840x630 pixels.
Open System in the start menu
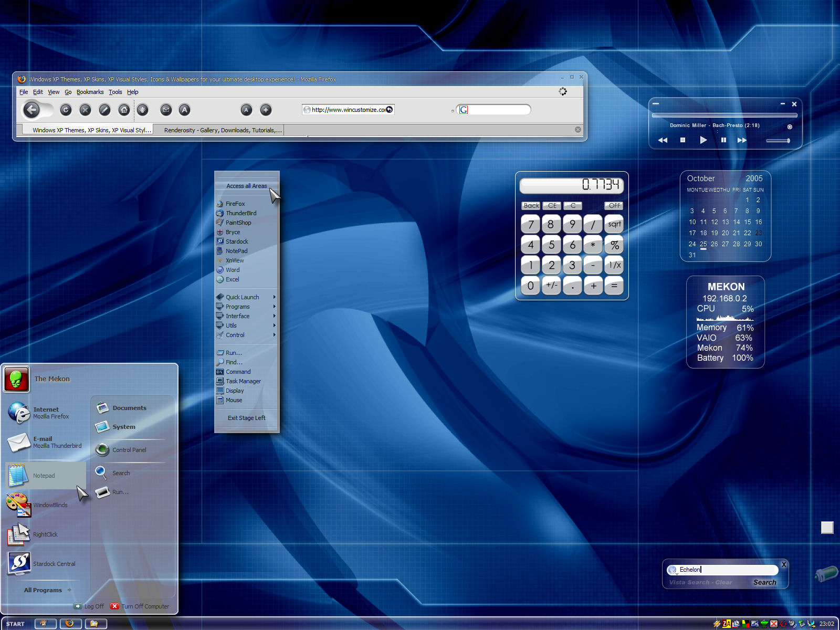(x=130, y=427)
